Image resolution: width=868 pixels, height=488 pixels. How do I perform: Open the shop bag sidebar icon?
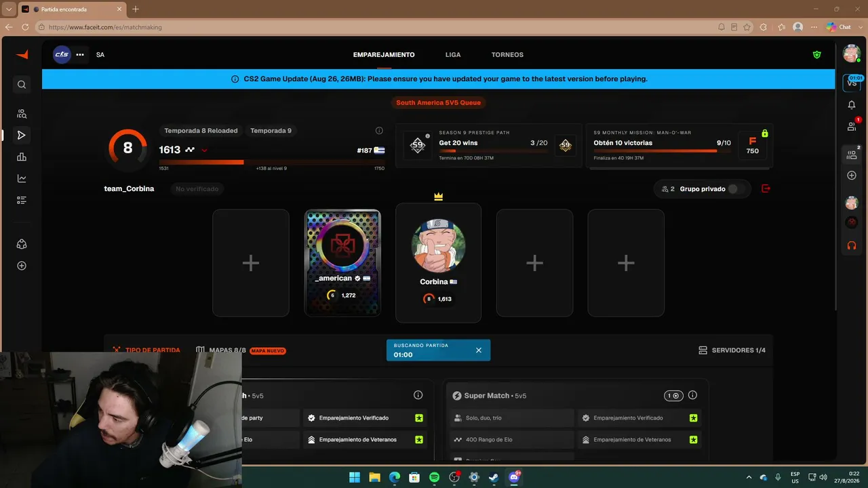pyautogui.click(x=22, y=244)
